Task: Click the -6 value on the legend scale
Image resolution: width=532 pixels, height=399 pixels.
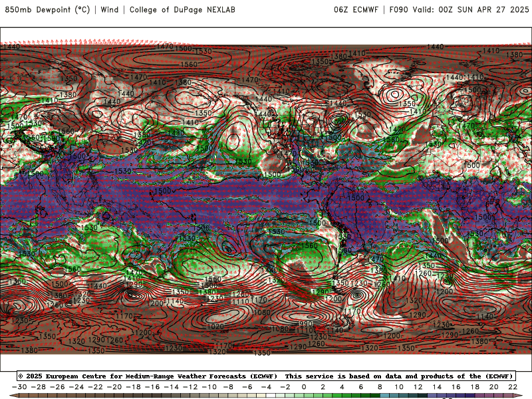Action: [247, 387]
